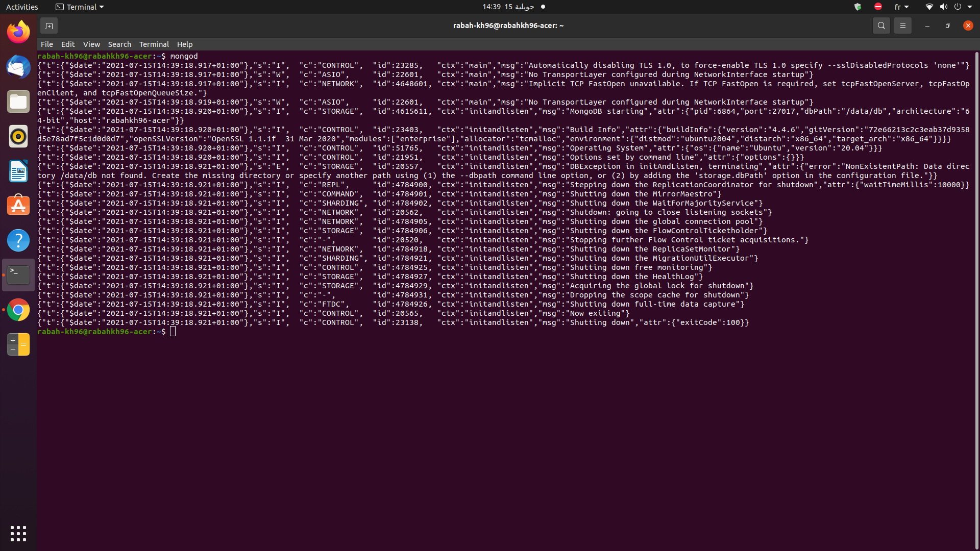
Task: Click the Activities button
Action: click(22, 7)
